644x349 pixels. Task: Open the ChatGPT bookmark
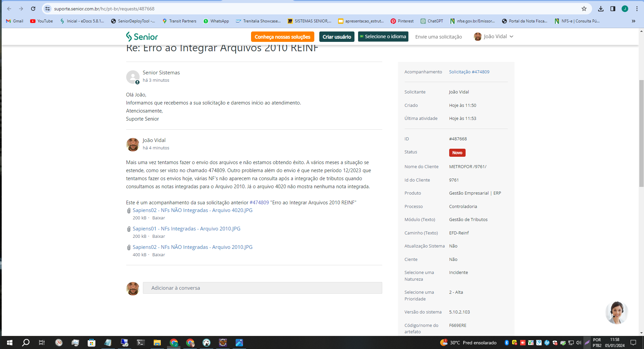click(432, 21)
